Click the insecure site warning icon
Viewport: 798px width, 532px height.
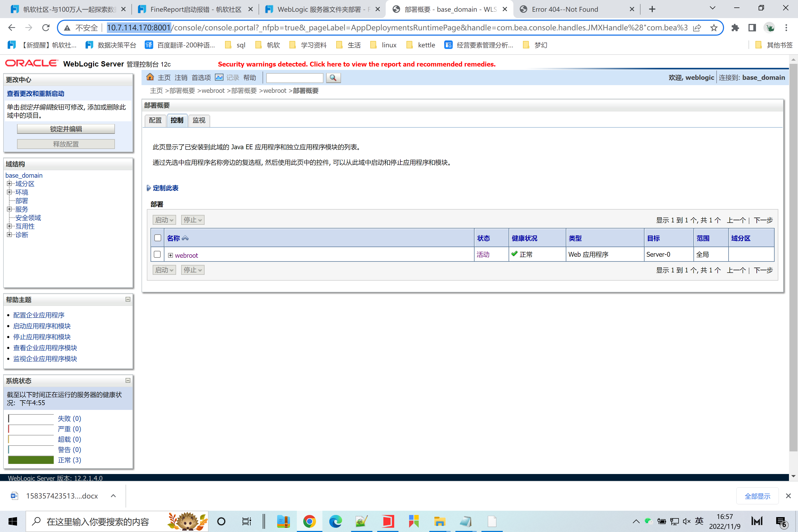click(x=68, y=28)
